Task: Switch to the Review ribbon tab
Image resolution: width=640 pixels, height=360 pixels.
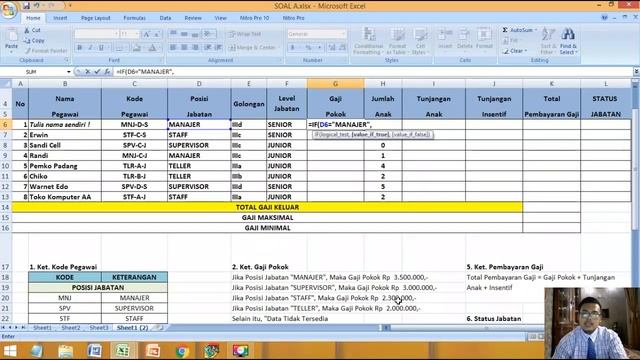Action: coord(193,18)
